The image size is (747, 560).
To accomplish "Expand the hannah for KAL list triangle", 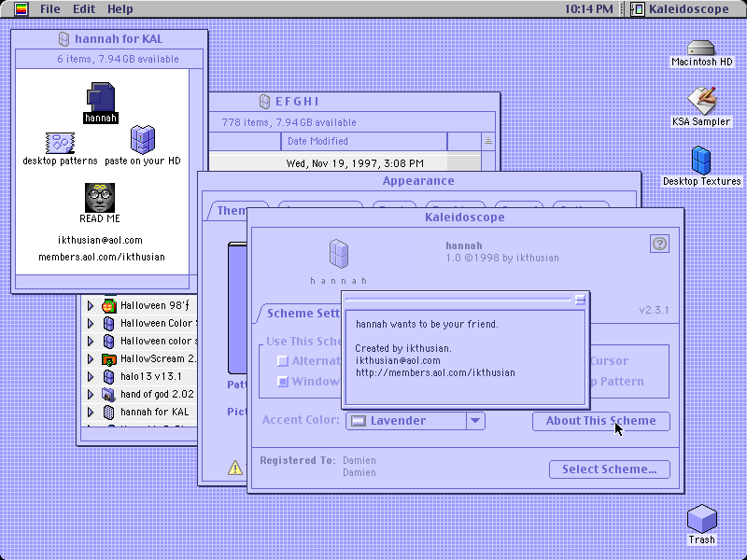I will point(90,412).
